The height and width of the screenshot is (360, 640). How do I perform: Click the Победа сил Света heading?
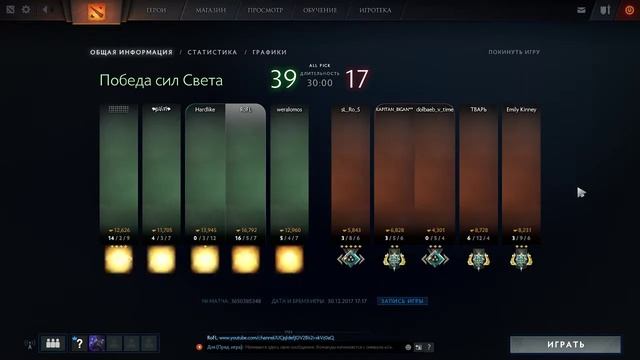click(161, 80)
